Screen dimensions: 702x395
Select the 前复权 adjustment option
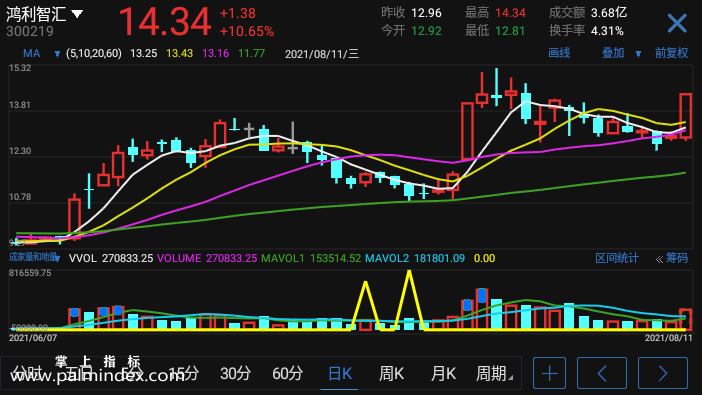pos(671,53)
